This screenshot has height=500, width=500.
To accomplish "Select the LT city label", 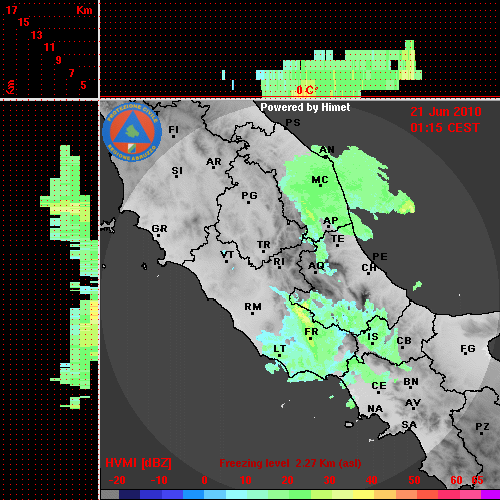I will (279, 349).
